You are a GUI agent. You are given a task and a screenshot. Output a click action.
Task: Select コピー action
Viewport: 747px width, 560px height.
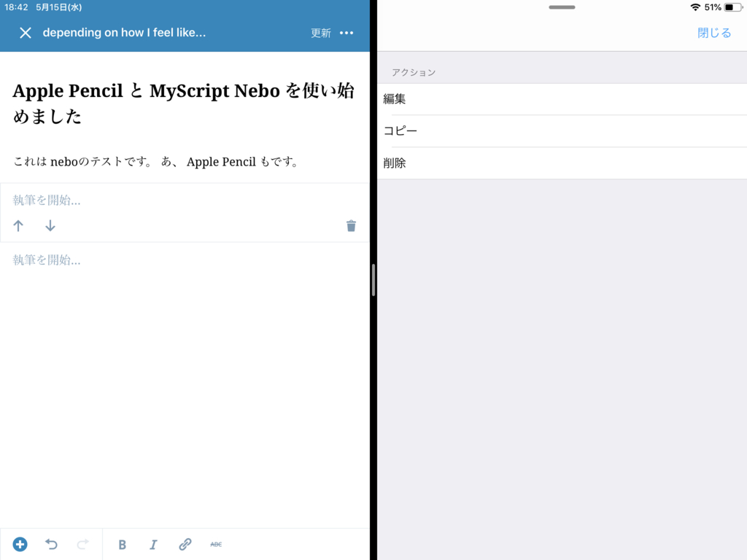click(x=562, y=131)
